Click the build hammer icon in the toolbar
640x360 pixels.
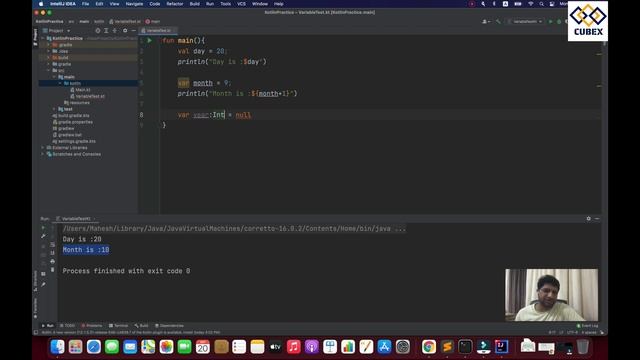498,21
